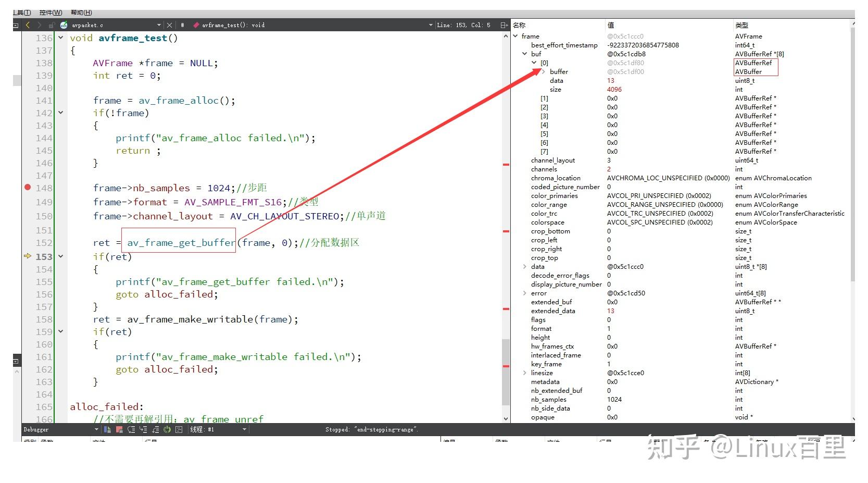Screen dimensions: 868x483
Task: Stop the debugger session
Action: [x=119, y=430]
